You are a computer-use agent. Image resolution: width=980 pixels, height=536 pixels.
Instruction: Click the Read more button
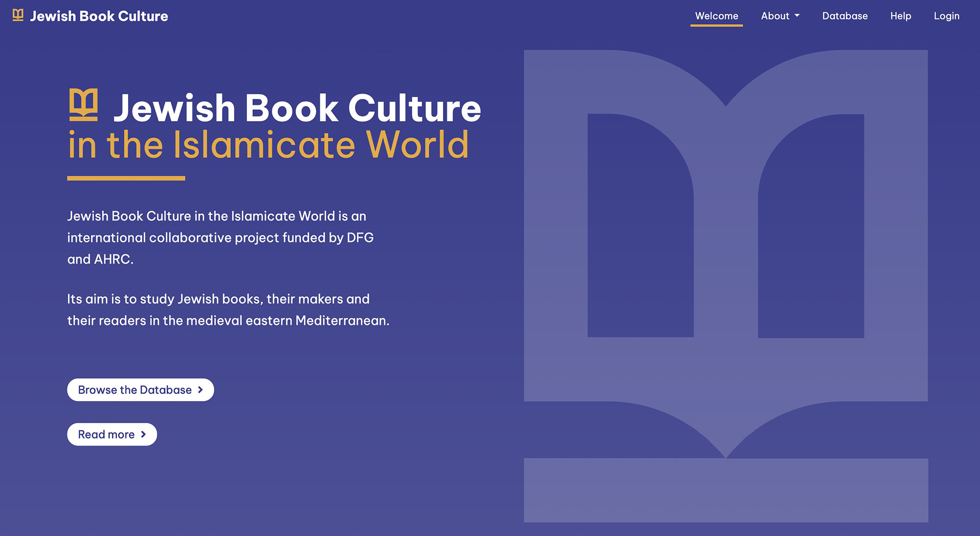click(x=111, y=434)
